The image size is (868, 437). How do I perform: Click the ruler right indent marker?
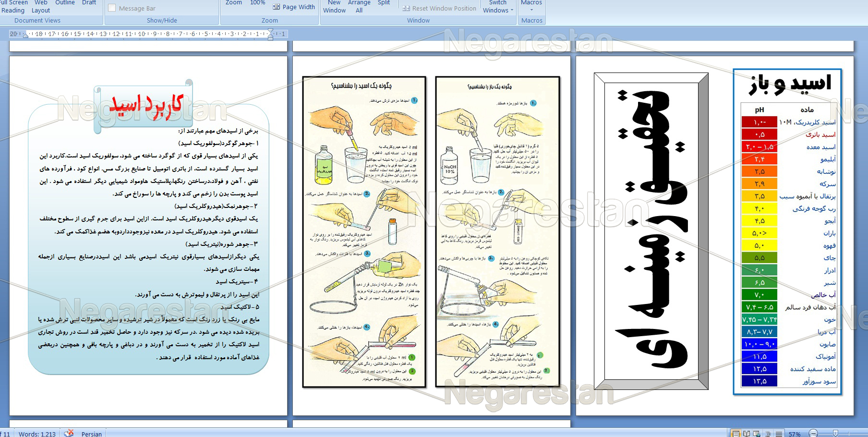click(271, 34)
